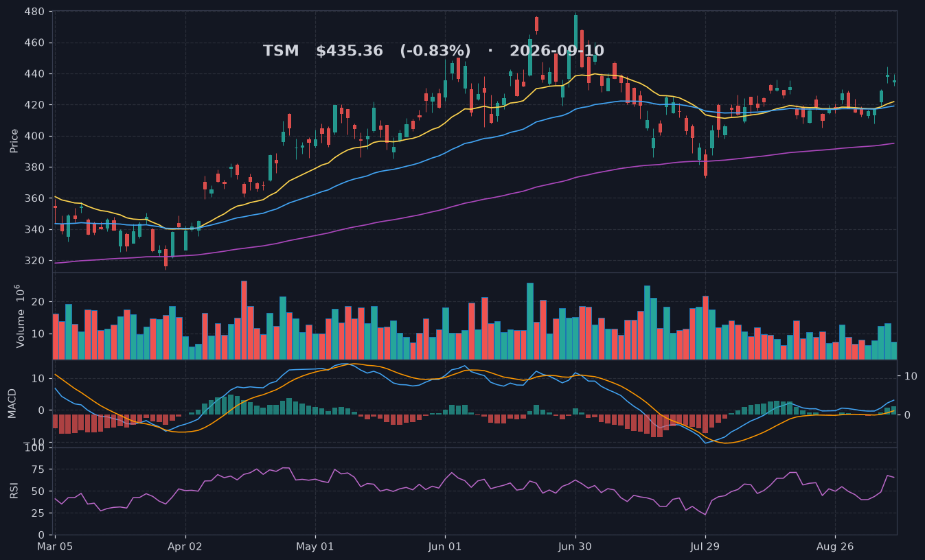Click the 420 price tick label
Image resolution: width=925 pixels, height=560 pixels.
tap(36, 105)
